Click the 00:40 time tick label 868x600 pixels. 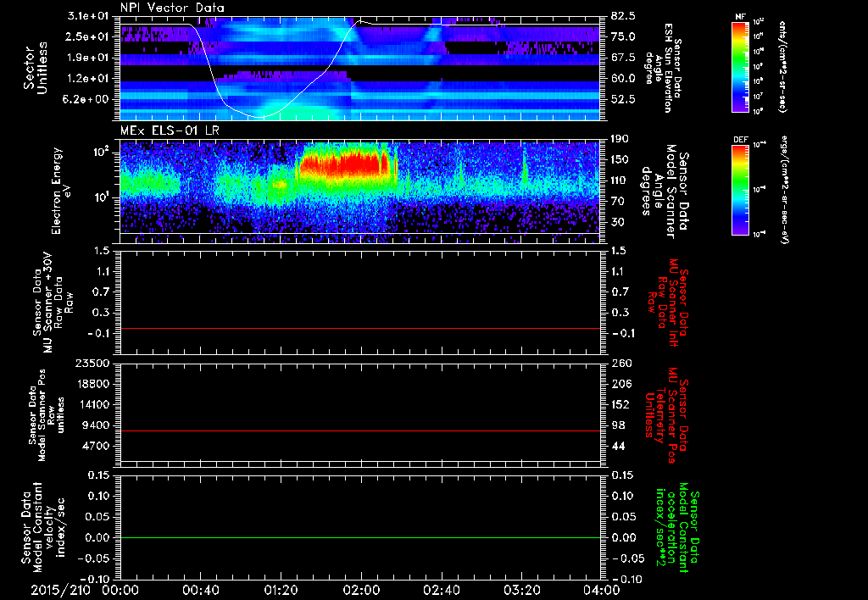pos(200,590)
